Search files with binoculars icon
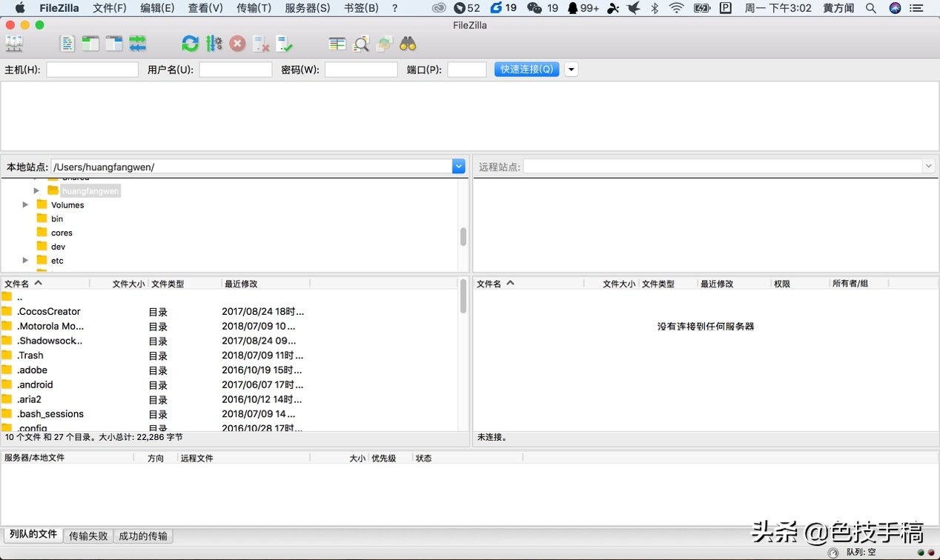940x560 pixels. (x=408, y=44)
